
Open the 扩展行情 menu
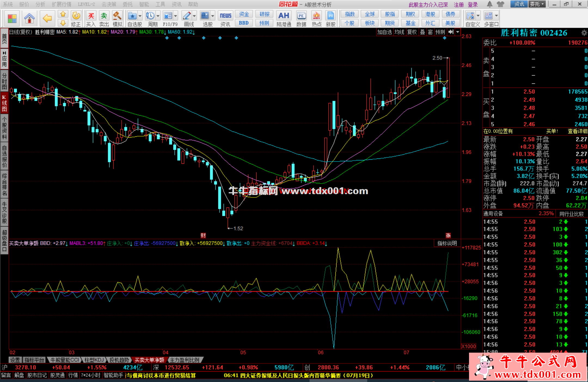62,4
